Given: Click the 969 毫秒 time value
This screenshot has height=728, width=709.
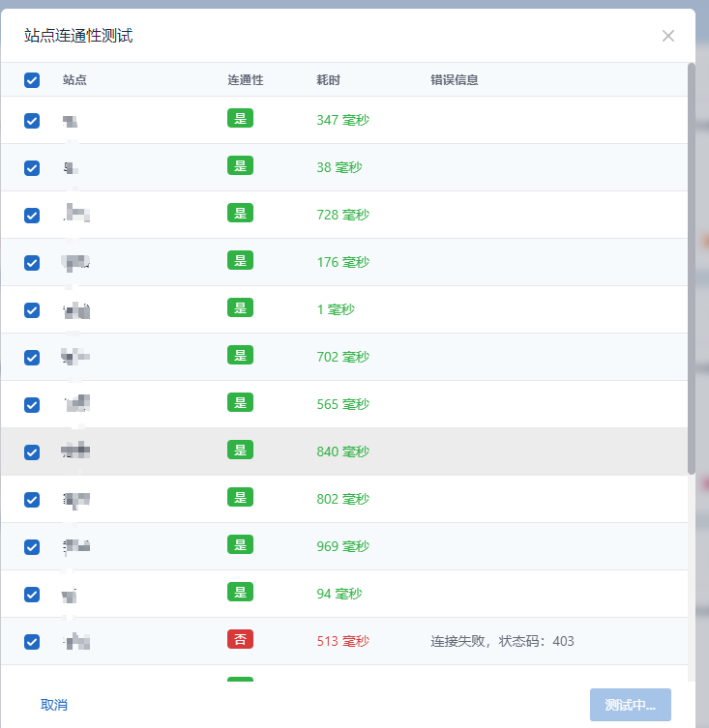Looking at the screenshot, I should 342,546.
